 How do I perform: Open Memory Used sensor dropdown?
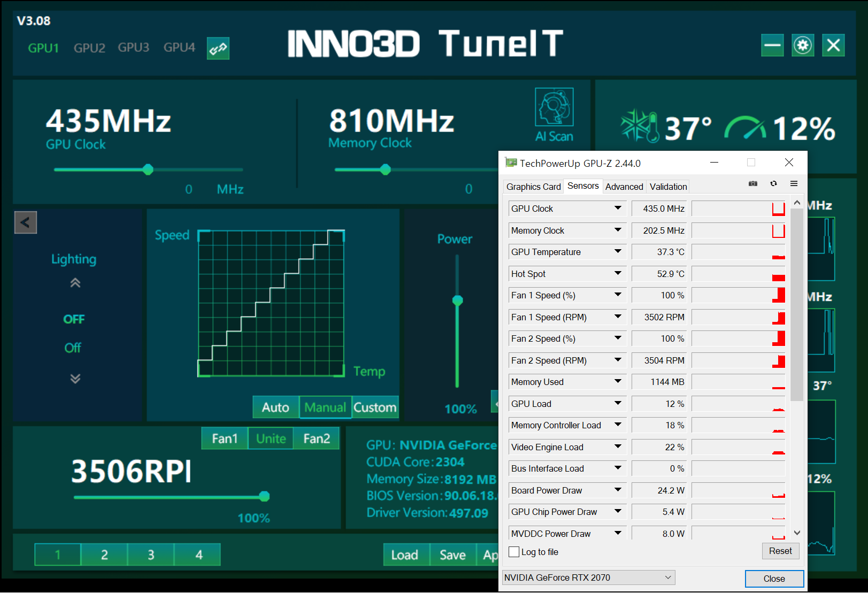tap(618, 382)
